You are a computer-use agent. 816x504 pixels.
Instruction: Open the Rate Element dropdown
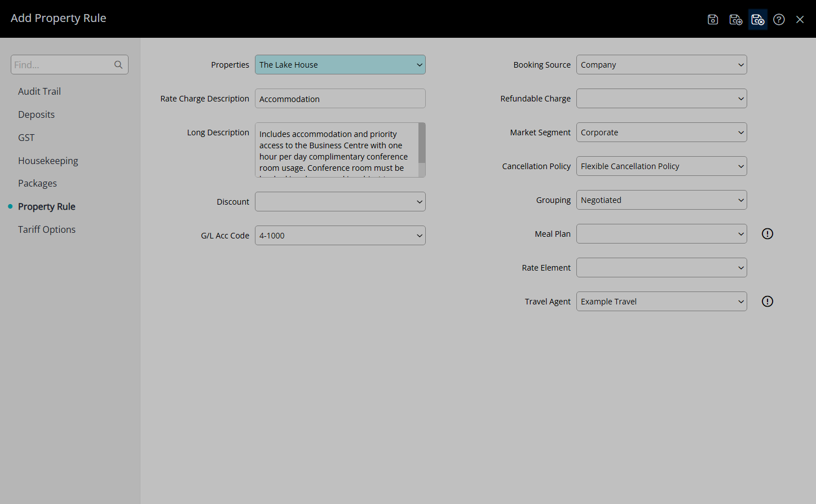coord(661,268)
